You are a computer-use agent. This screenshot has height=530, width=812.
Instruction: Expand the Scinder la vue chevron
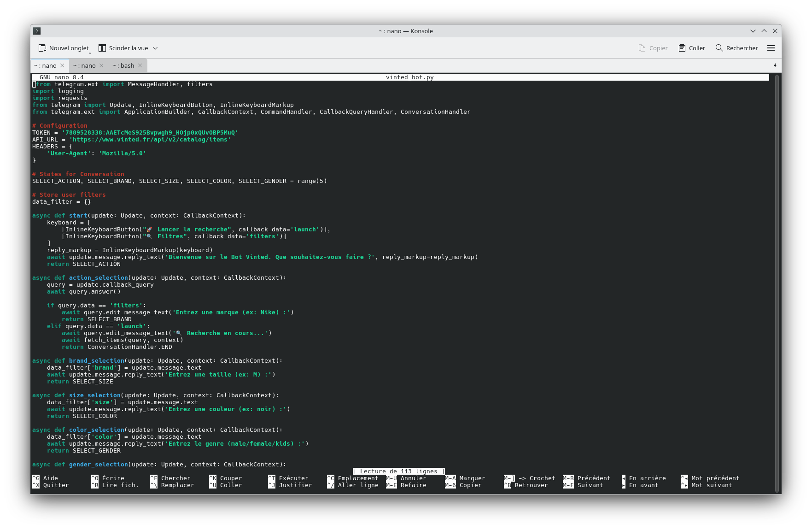tap(155, 48)
